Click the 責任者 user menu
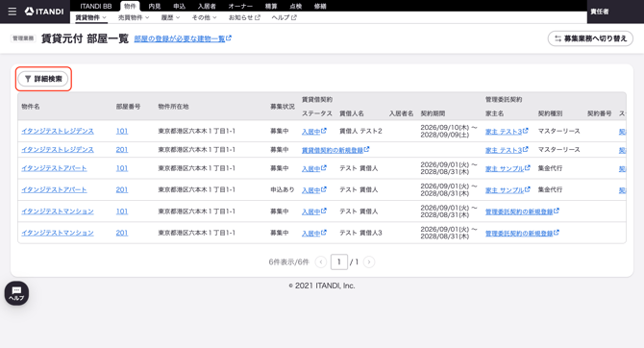The image size is (644, 348). tap(600, 12)
